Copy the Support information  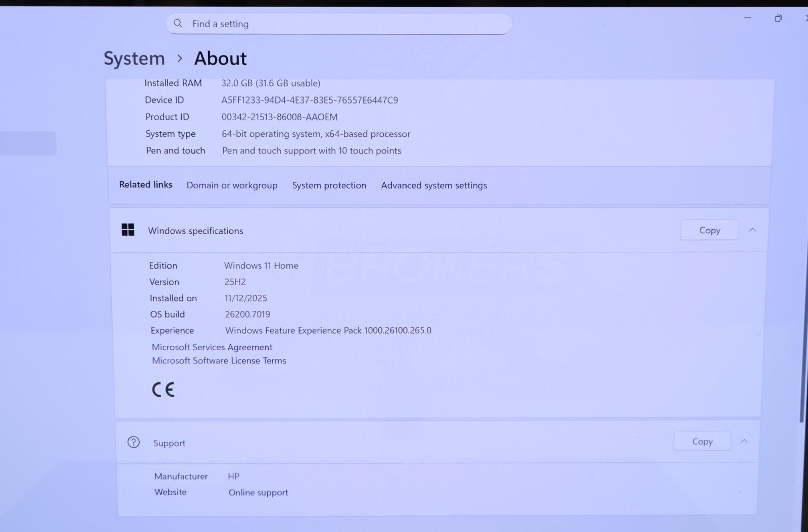pyautogui.click(x=702, y=442)
